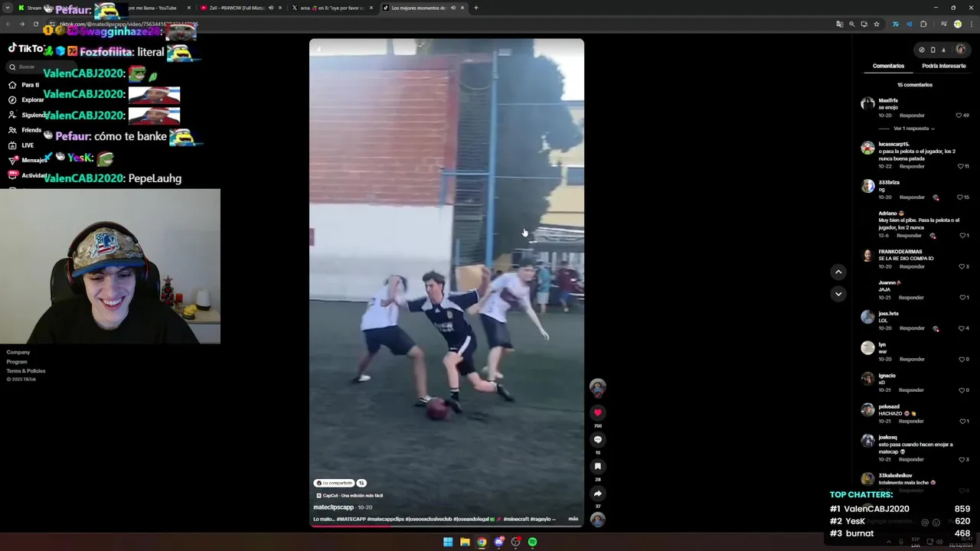Open the mateclipscapp username on video
This screenshot has height=551, width=980.
[333, 507]
